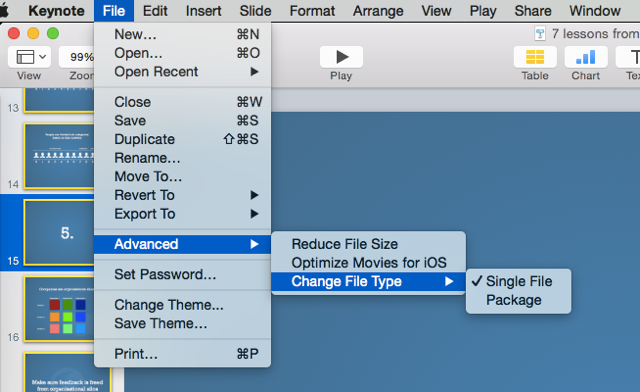The height and width of the screenshot is (392, 640).
Task: Open the 99% zoom field
Action: point(77,57)
